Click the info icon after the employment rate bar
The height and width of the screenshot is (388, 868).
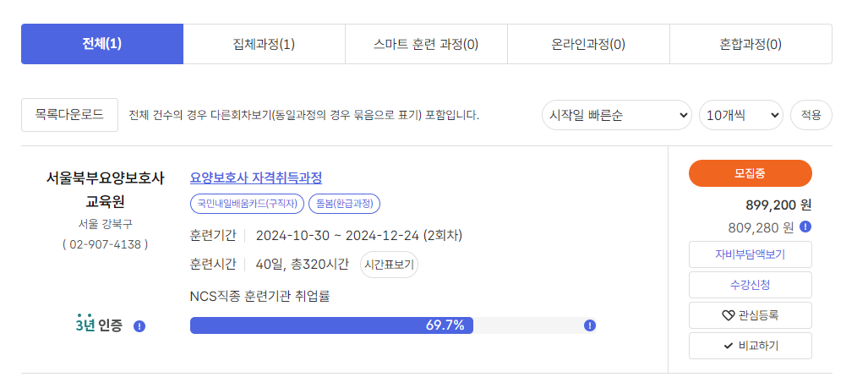pyautogui.click(x=590, y=325)
